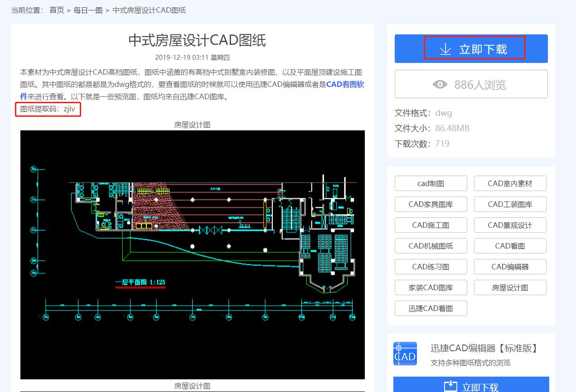Image resolution: width=576 pixels, height=392 pixels.
Task: Select the CAD看图 category tag
Action: [x=510, y=246]
